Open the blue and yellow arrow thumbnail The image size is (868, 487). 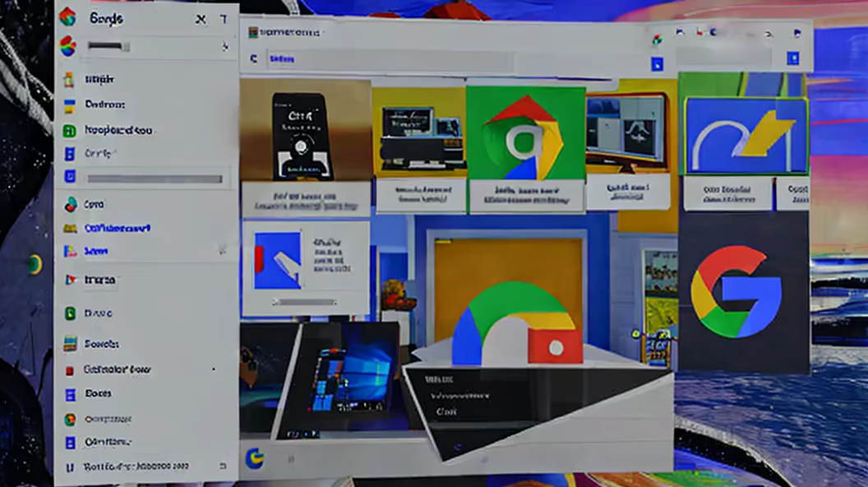pyautogui.click(x=746, y=137)
